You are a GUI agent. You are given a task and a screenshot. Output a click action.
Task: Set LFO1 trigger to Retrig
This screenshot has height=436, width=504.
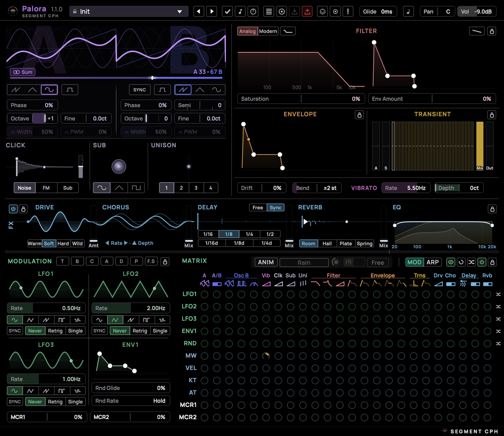(x=55, y=331)
